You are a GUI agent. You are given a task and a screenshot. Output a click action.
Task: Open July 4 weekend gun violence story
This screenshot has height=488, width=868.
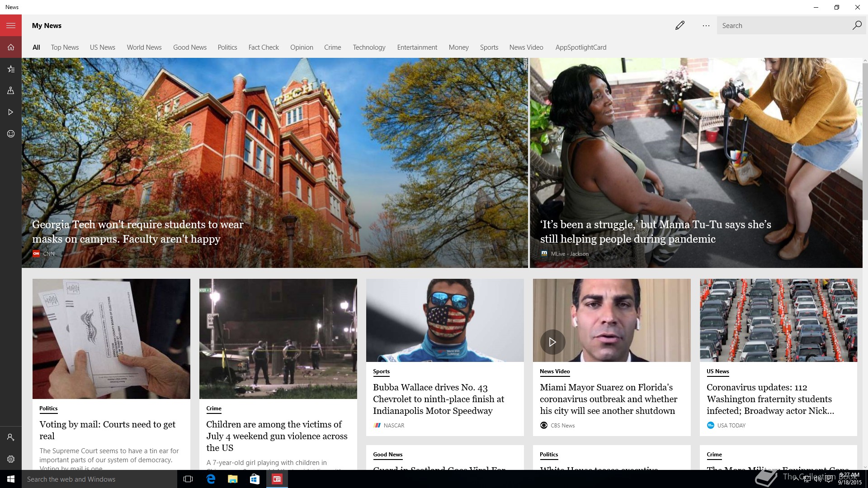coord(277,436)
